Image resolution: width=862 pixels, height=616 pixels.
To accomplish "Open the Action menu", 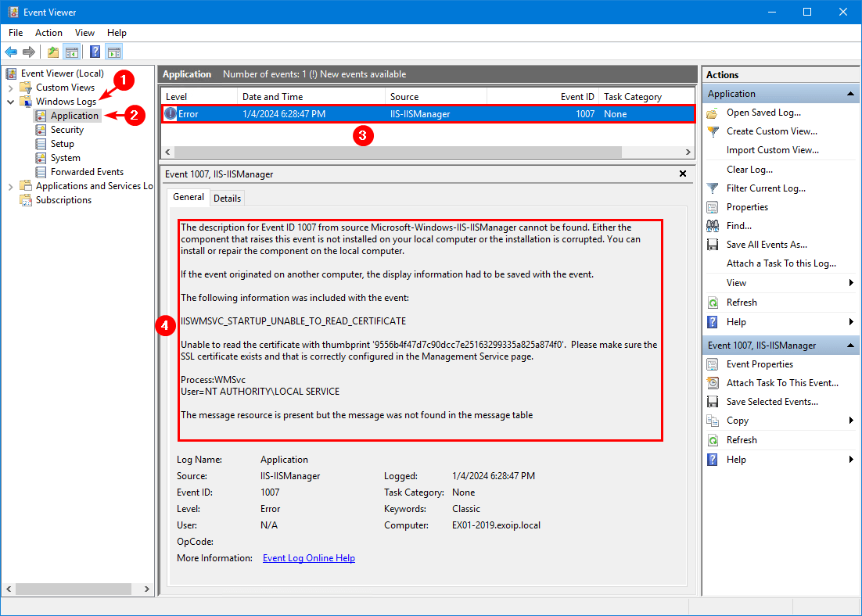I will point(48,33).
